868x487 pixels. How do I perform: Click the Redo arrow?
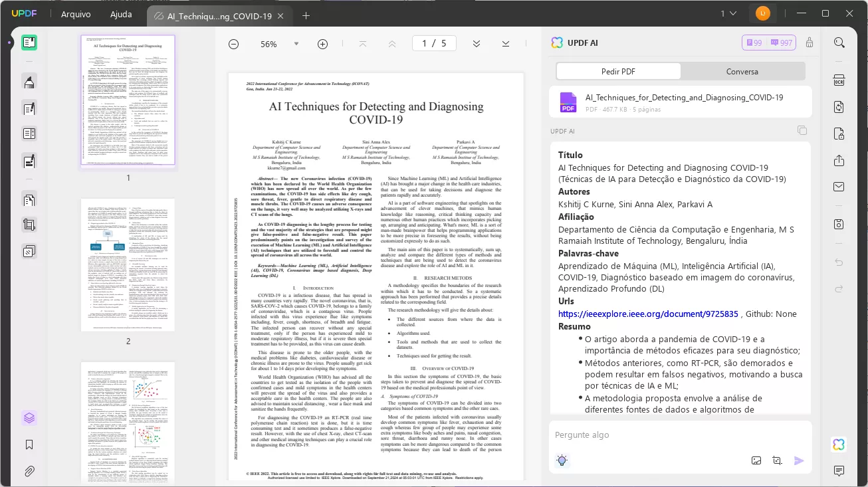[839, 288]
